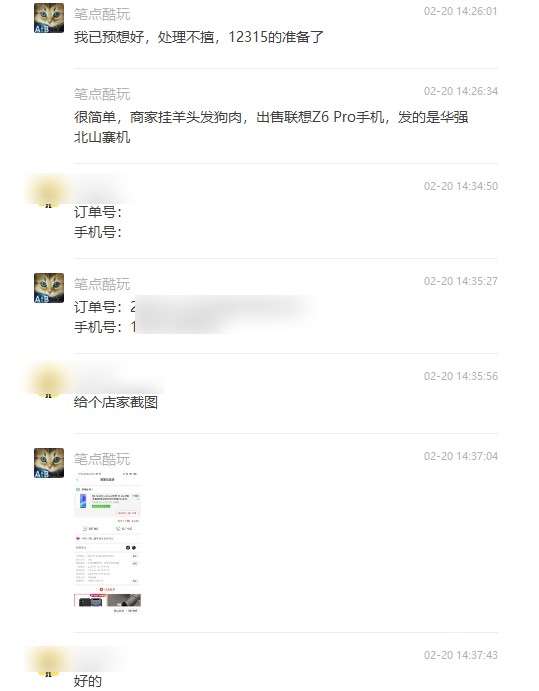Click username 笔点酷玩 above 很简单 message

pyautogui.click(x=102, y=94)
